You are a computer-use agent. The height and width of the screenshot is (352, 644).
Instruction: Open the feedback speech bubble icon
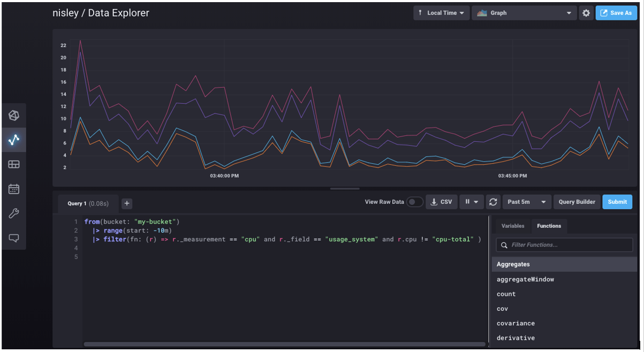14,238
